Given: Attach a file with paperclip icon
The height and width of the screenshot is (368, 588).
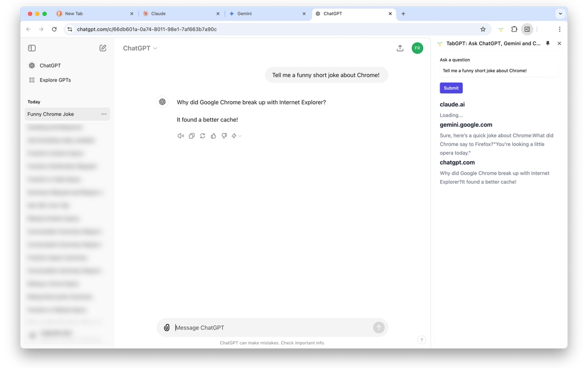Looking at the screenshot, I should [x=167, y=328].
